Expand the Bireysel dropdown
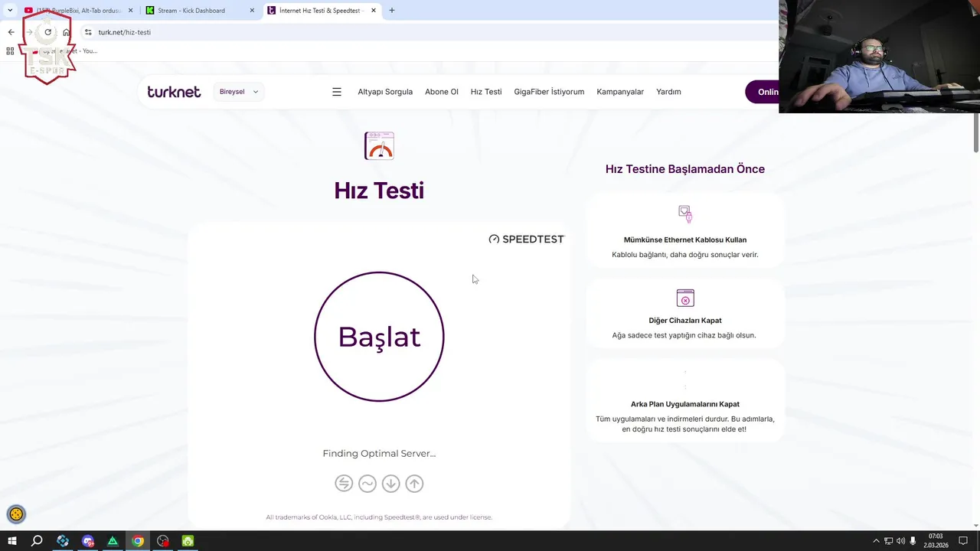Viewport: 980px width, 551px height. click(x=239, y=92)
